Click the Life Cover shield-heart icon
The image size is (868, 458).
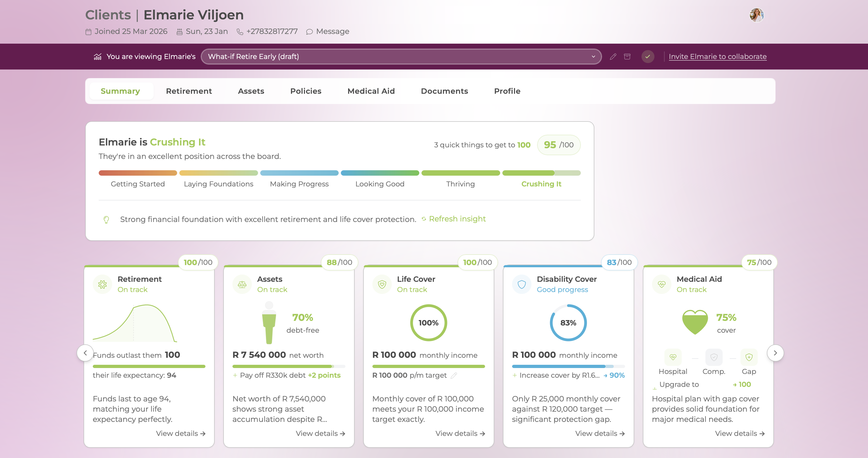point(382,284)
